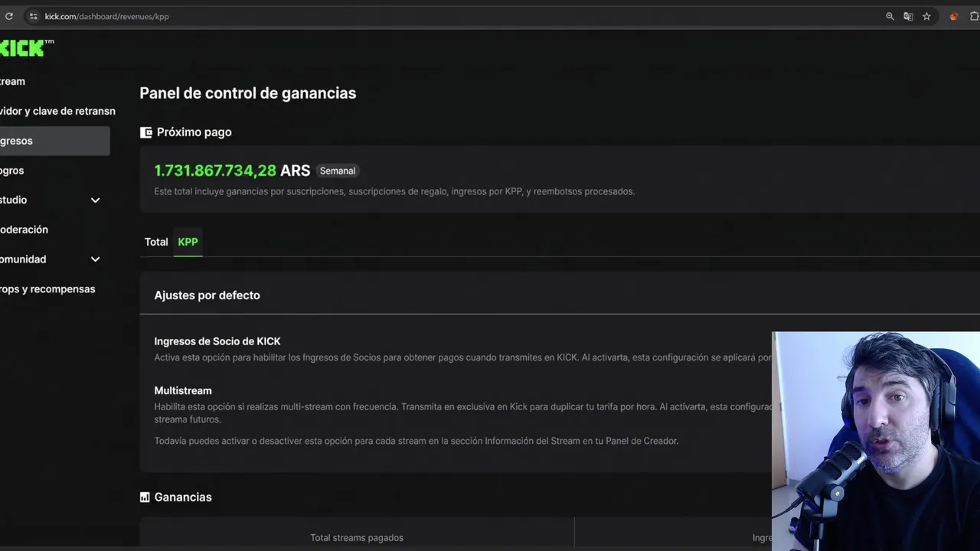Viewport: 980px width, 551px height.
Task: Click the webcam overlay video thumbnail
Action: 876,441
